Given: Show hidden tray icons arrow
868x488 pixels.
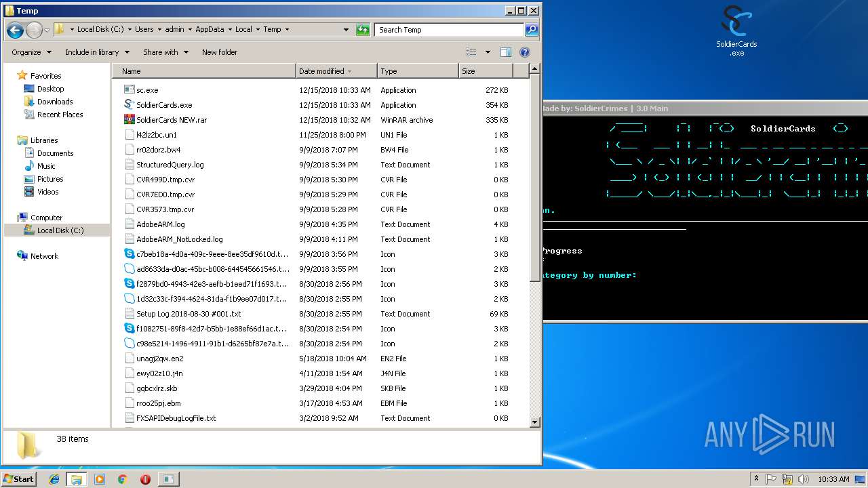Looking at the screenshot, I should coord(757,479).
